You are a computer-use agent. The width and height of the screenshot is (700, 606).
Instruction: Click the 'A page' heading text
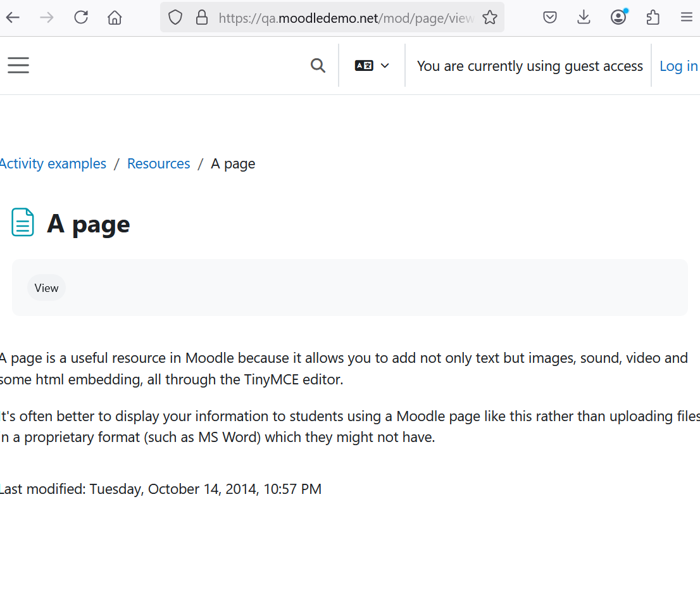89,224
